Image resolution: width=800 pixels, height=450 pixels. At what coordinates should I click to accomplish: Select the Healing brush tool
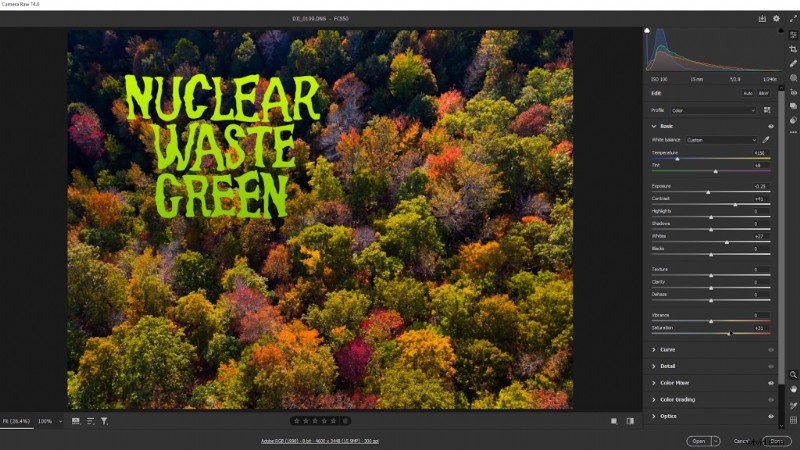point(793,64)
